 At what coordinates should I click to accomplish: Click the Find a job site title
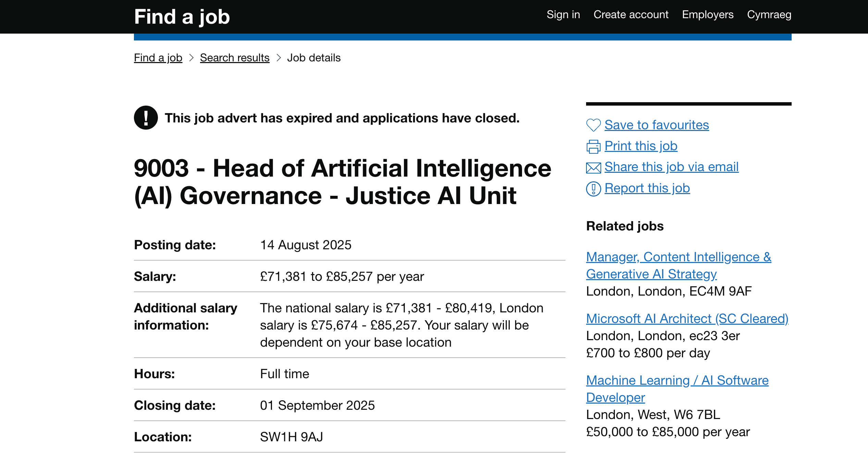(x=182, y=16)
